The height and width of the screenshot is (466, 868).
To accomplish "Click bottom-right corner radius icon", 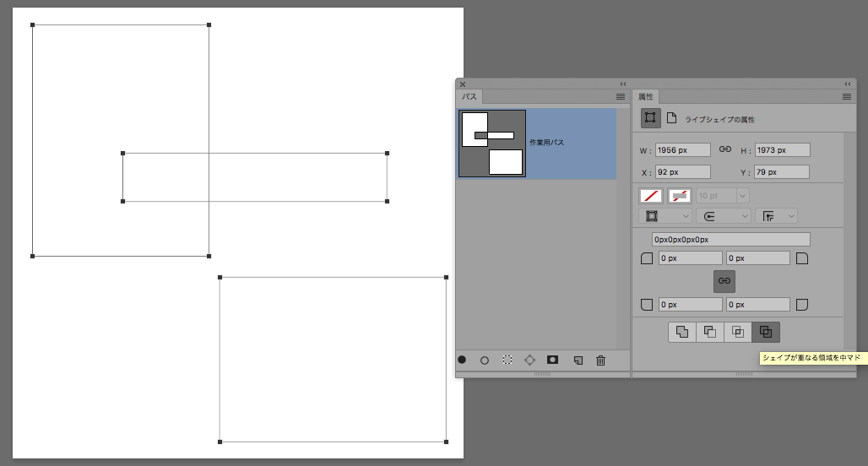I will pyautogui.click(x=801, y=305).
